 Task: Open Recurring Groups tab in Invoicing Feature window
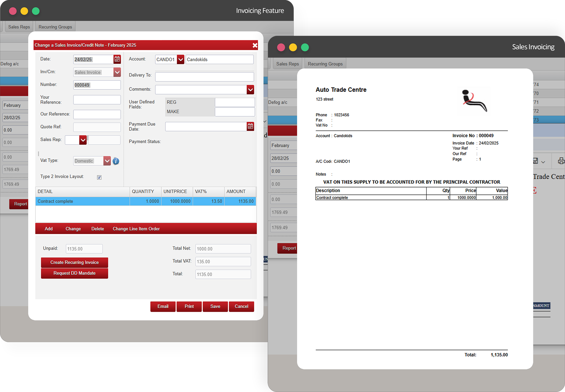click(55, 27)
